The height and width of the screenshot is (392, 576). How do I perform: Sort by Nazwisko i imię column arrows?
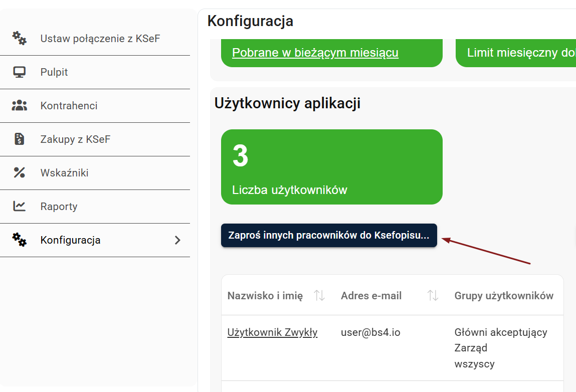point(319,296)
